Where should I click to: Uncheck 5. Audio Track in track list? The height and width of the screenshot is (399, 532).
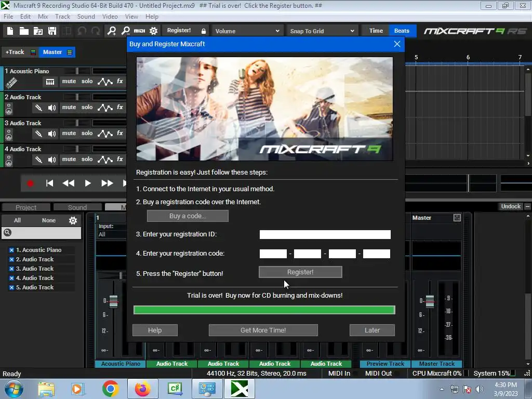click(x=11, y=287)
